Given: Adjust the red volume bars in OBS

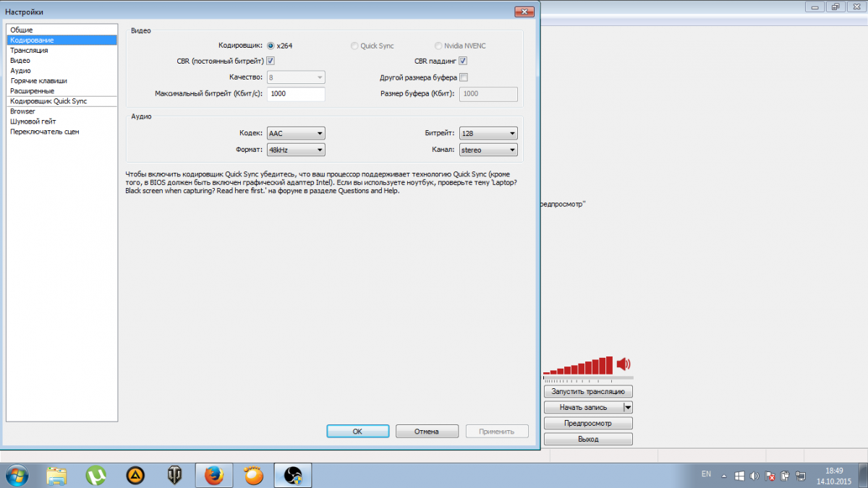Looking at the screenshot, I should click(x=578, y=364).
